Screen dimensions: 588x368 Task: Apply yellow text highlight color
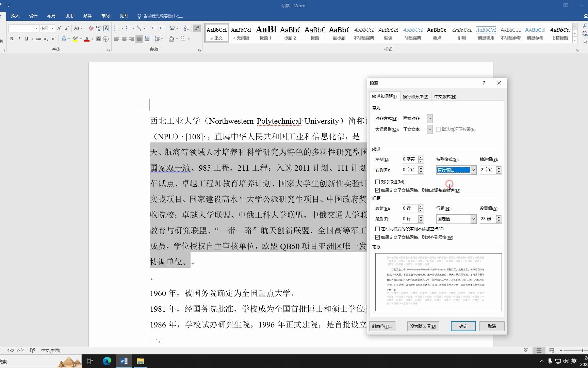[75, 39]
